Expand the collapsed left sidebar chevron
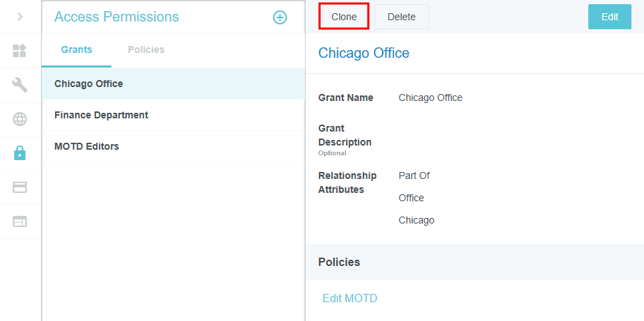Screen dimensions: 644x321 (x=19, y=17)
